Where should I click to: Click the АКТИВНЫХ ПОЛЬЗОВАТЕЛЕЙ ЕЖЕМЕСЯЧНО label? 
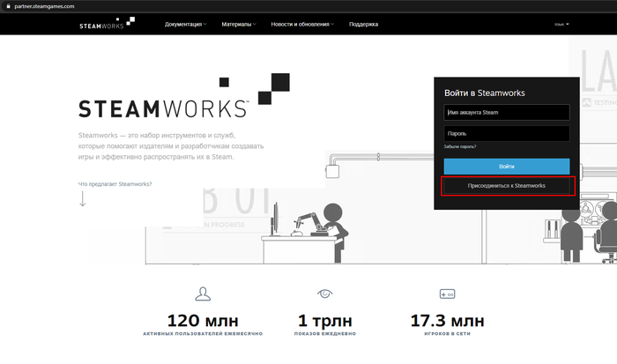tap(203, 334)
